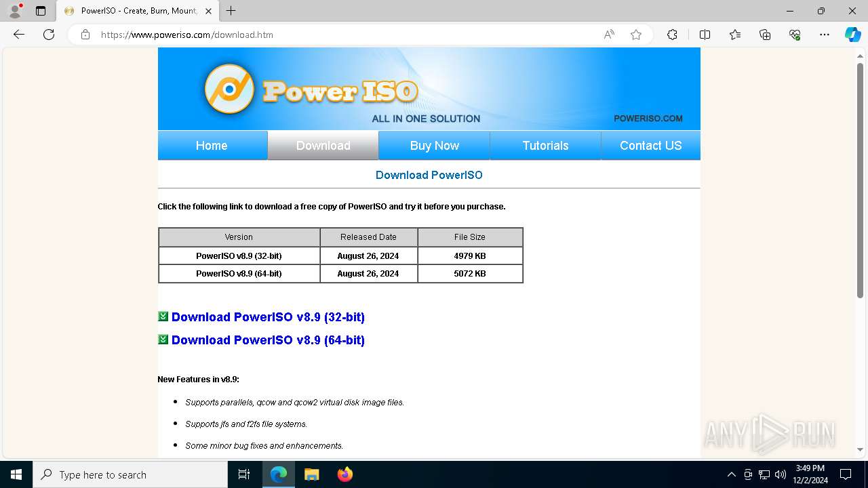
Task: Close the PowerISO browser tab
Action: (x=208, y=11)
